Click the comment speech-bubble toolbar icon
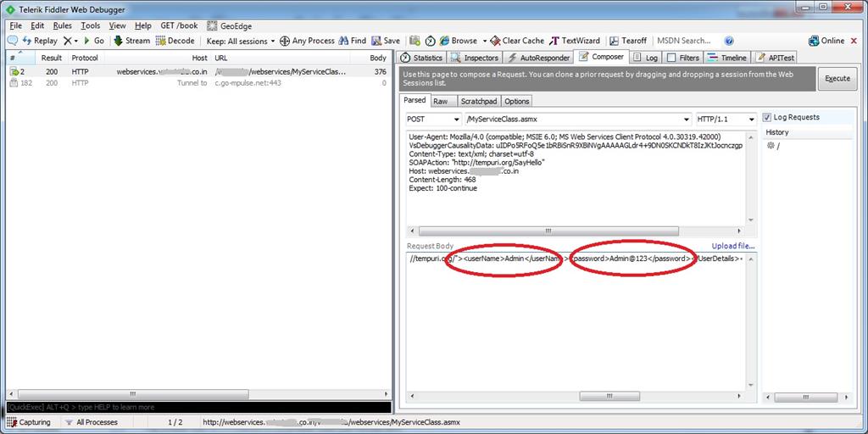This screenshot has height=434, width=868. pos(12,41)
